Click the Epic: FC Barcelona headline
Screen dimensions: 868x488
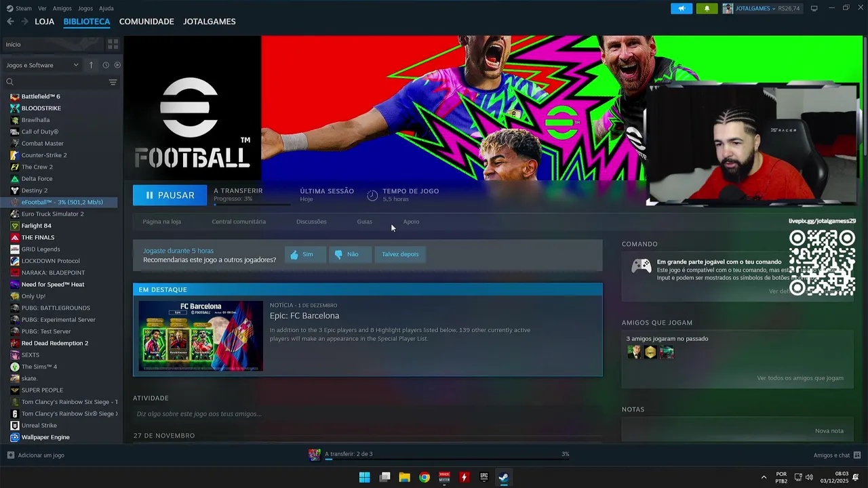tap(304, 316)
